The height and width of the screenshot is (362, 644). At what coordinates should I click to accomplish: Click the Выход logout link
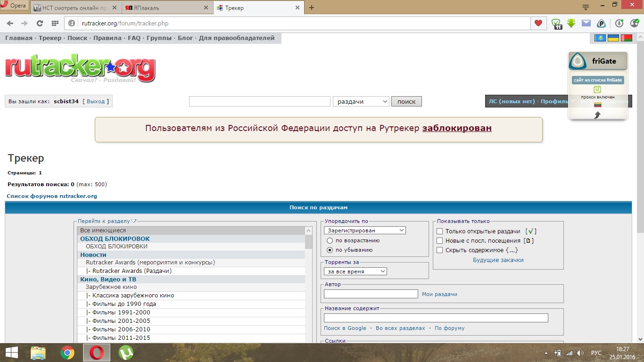click(x=96, y=101)
